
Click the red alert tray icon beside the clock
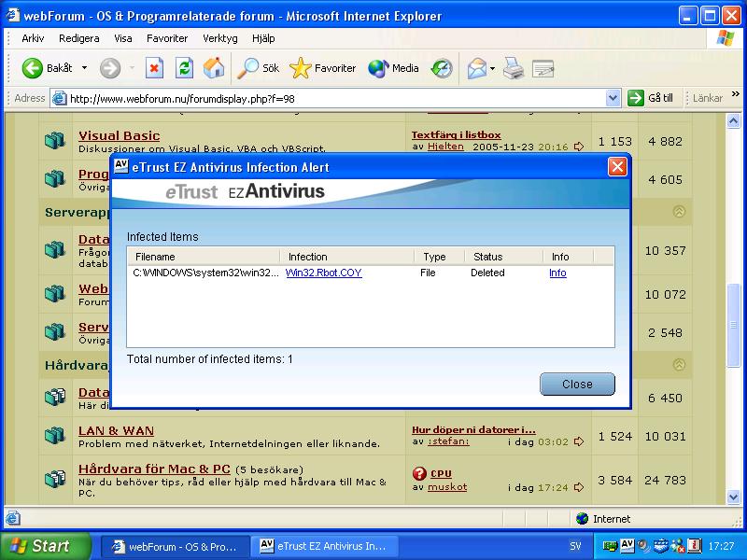(694, 545)
